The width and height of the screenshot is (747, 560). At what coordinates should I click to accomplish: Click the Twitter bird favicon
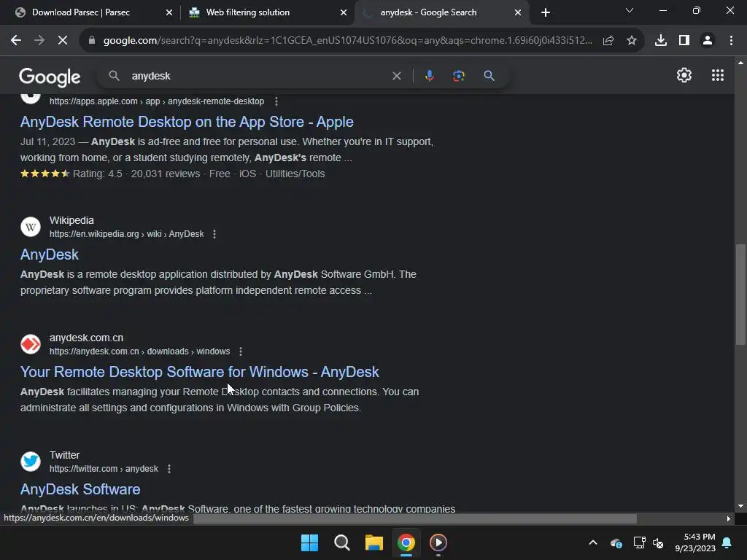31,462
